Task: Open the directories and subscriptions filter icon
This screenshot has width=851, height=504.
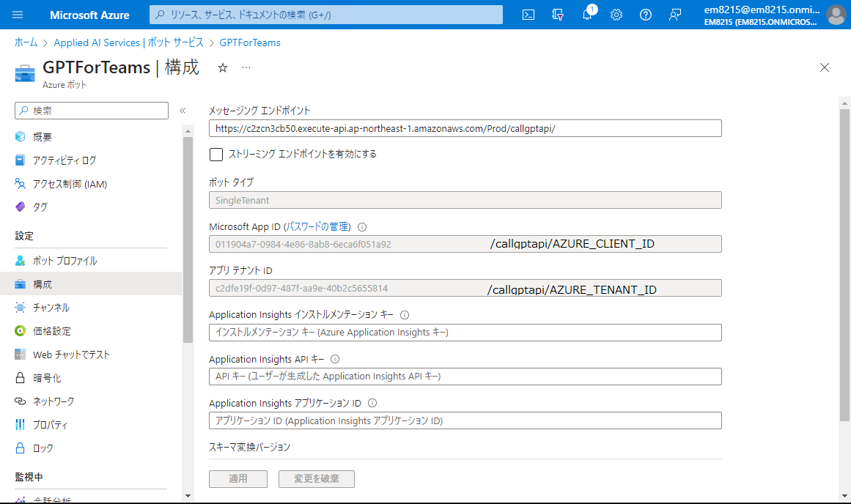Action: 557,15
